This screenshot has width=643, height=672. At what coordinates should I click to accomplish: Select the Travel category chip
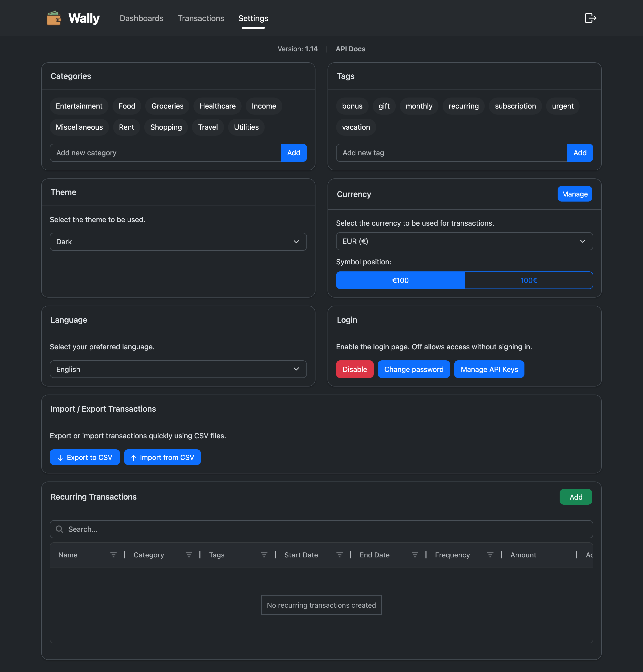[x=208, y=127]
